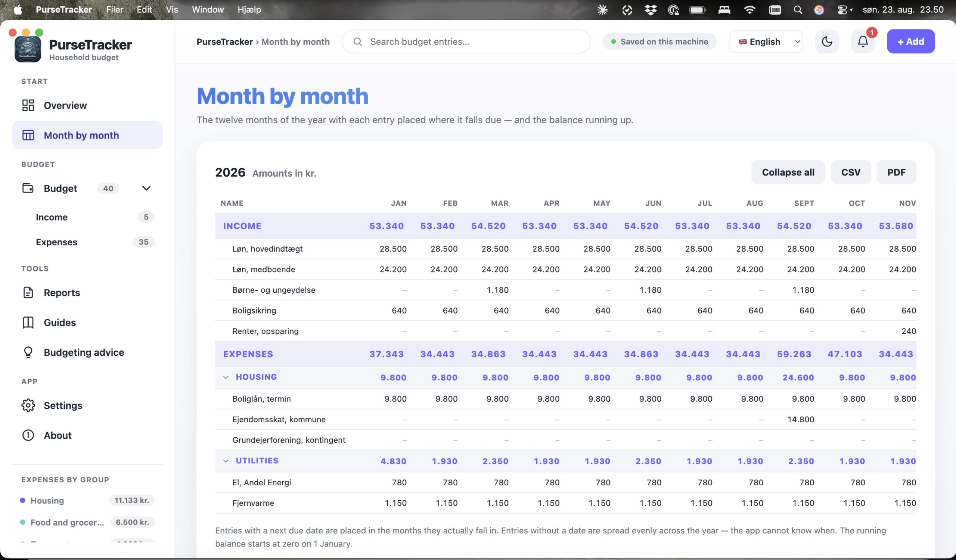Click the INCOME header row label
This screenshot has width=956, height=560.
point(242,225)
